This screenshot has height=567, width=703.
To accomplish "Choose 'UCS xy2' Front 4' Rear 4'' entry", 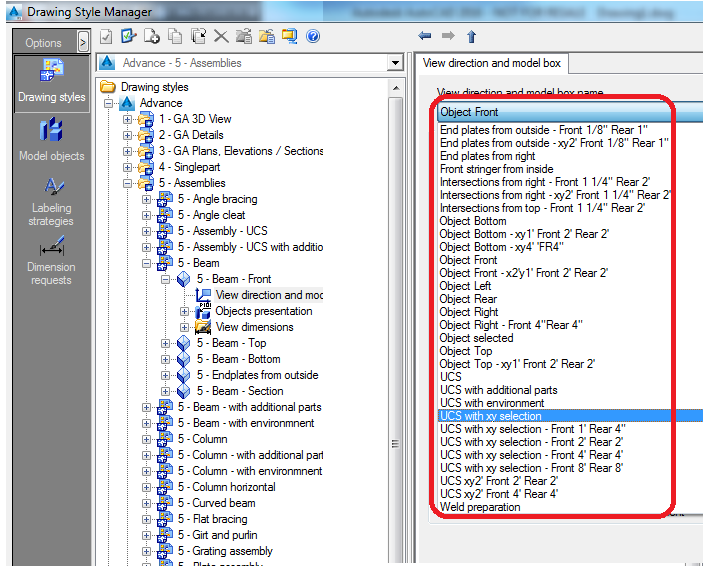I will (499, 494).
